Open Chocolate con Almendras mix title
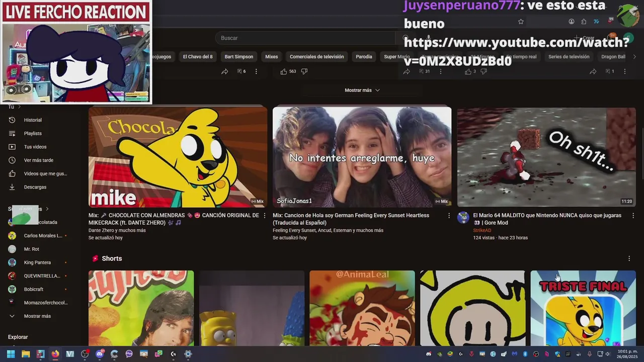This screenshot has height=362, width=644. [x=174, y=219]
